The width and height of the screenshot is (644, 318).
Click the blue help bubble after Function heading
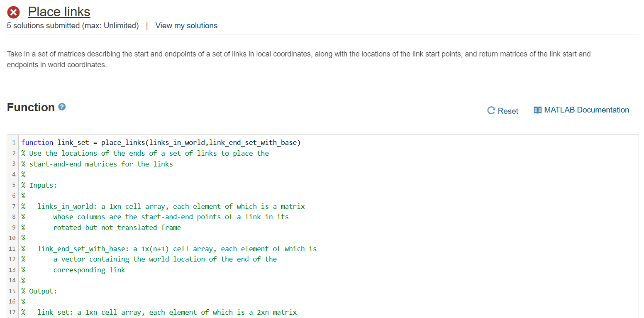coord(61,107)
